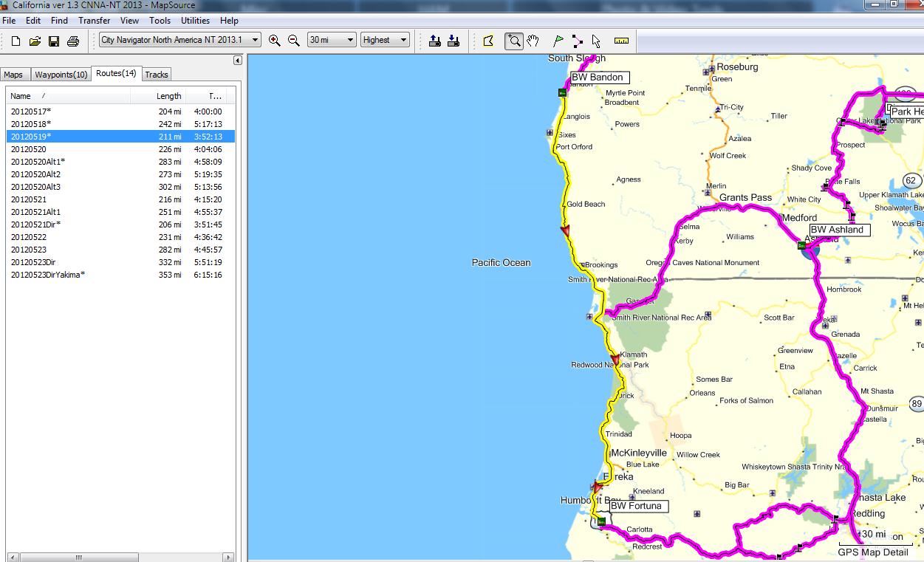Select the Waypoint flag tool

pos(558,41)
